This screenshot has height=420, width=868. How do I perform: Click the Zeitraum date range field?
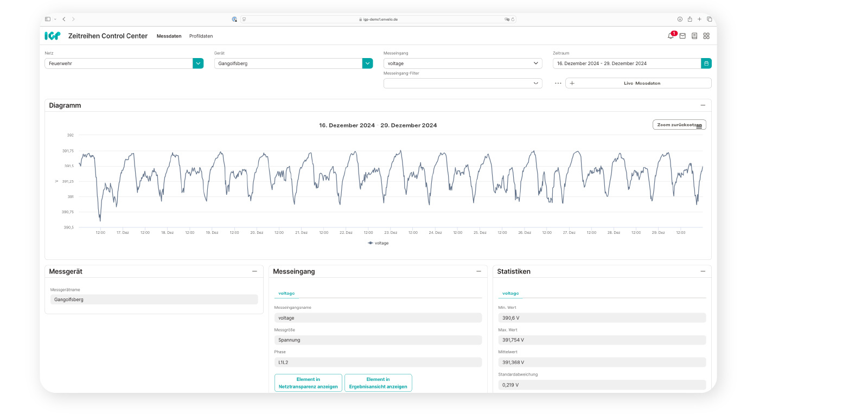point(627,63)
